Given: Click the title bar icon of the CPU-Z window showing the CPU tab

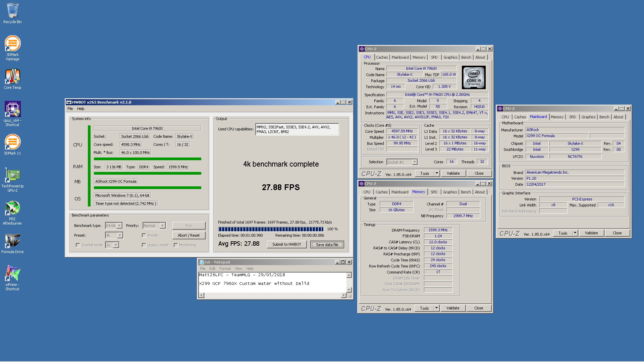Looking at the screenshot, I should point(362,49).
